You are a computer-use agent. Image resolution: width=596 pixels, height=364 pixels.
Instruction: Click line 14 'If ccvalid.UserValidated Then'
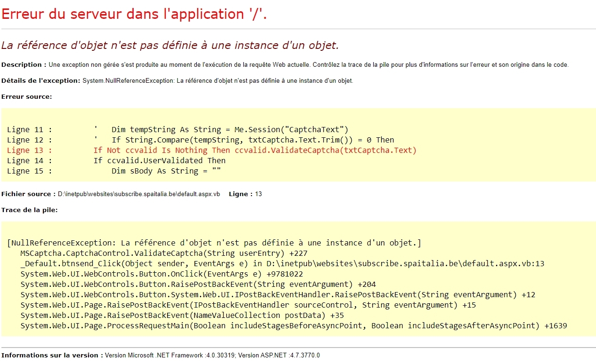pyautogui.click(x=116, y=161)
